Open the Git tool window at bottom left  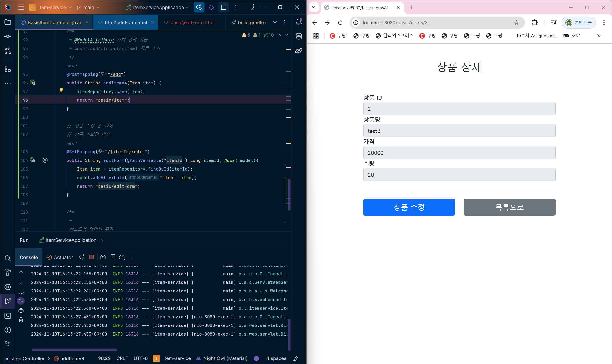[x=8, y=344]
